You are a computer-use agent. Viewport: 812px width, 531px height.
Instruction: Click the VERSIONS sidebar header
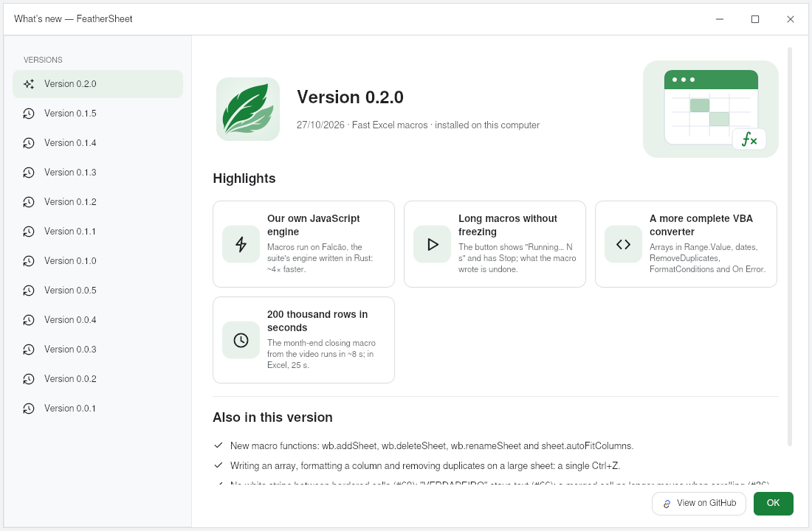click(43, 60)
